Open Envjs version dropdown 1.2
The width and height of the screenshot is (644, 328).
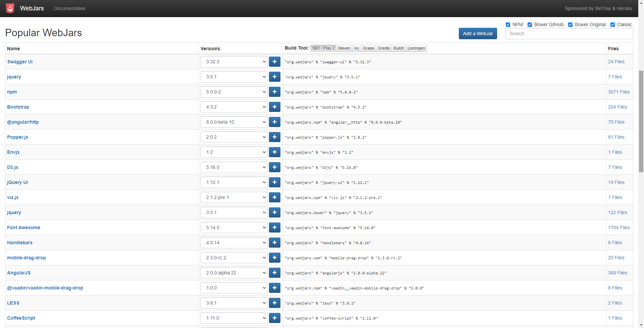pos(234,152)
